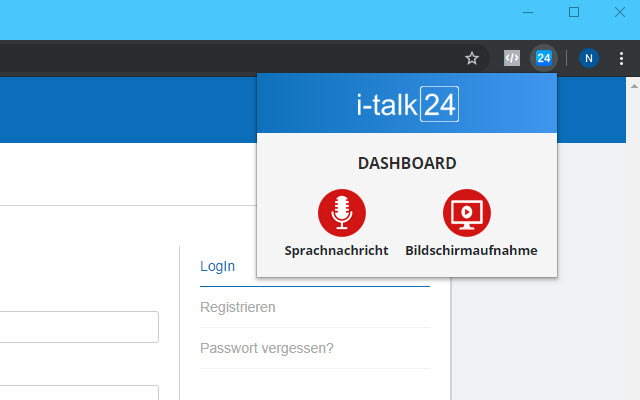Screen dimensions: 640x400
Task: Open Passwort vergessen? option
Action: click(267, 348)
